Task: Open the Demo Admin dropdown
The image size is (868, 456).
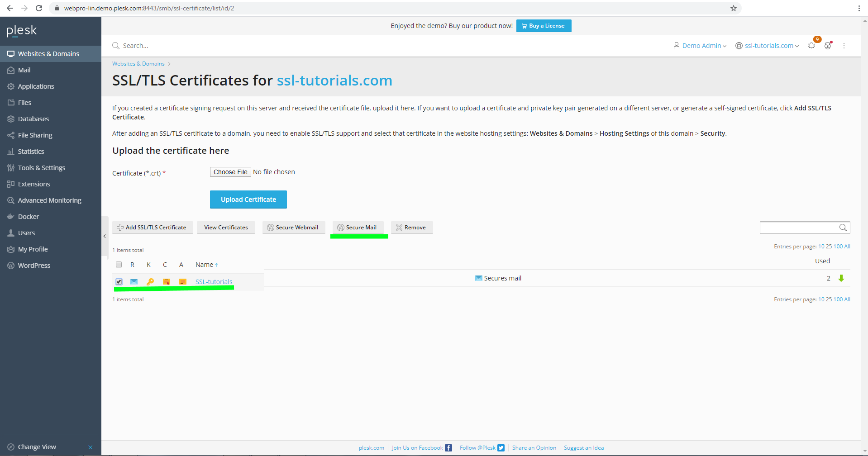Action: pyautogui.click(x=700, y=46)
